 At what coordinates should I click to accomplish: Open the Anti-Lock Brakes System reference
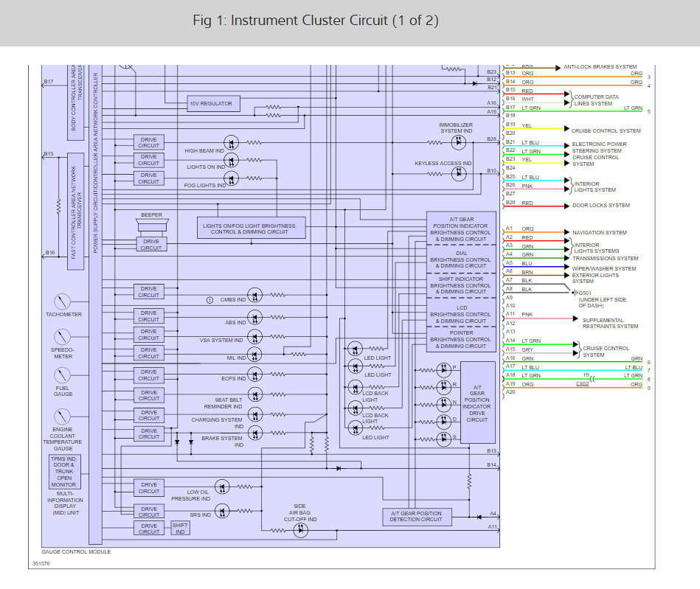click(600, 67)
